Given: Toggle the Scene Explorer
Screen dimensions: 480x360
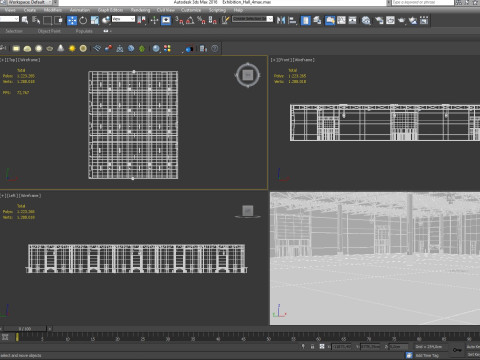Looking at the screenshot, I should [x=306, y=20].
